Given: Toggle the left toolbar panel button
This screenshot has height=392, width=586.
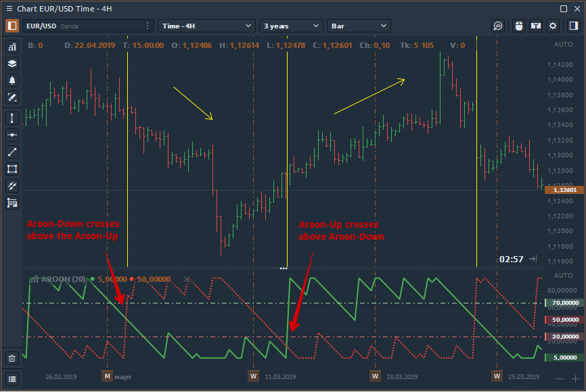Looking at the screenshot, I should pos(12,26).
